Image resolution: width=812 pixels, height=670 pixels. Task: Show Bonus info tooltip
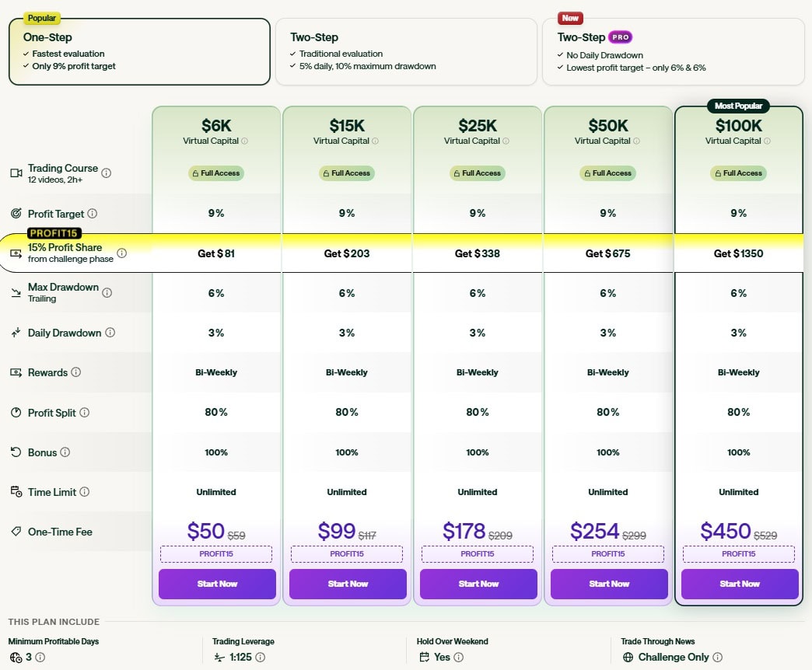[65, 452]
